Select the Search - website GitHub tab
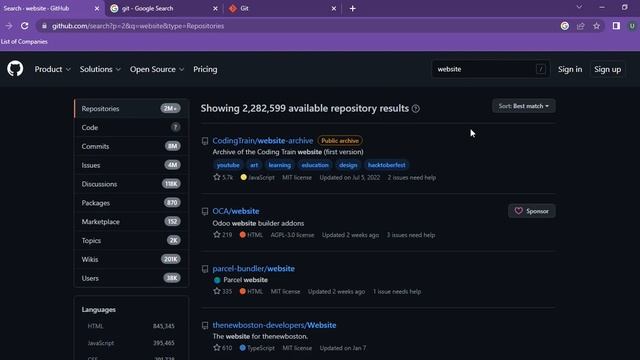Viewport: 640px width, 360px height. [51, 8]
